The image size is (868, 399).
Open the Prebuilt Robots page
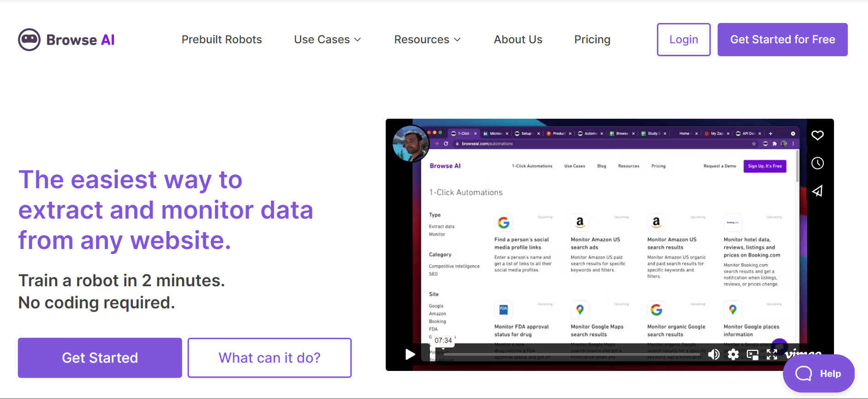coord(222,40)
